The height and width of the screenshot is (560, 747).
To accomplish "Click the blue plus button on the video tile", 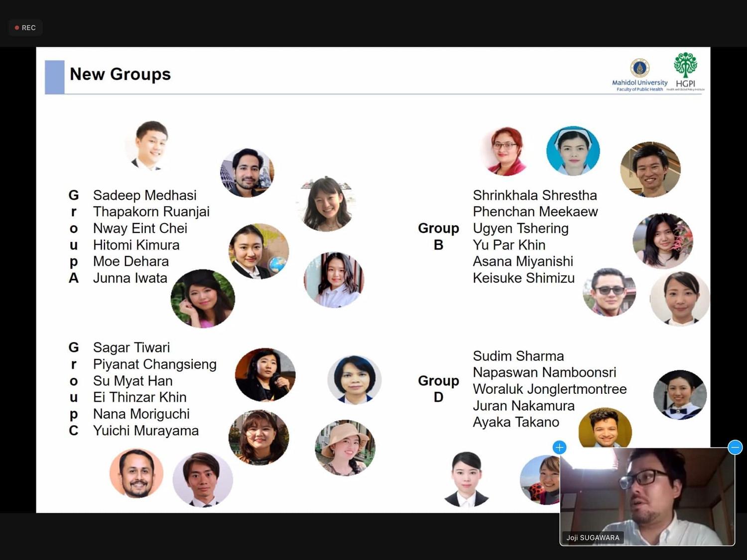I will [x=559, y=448].
